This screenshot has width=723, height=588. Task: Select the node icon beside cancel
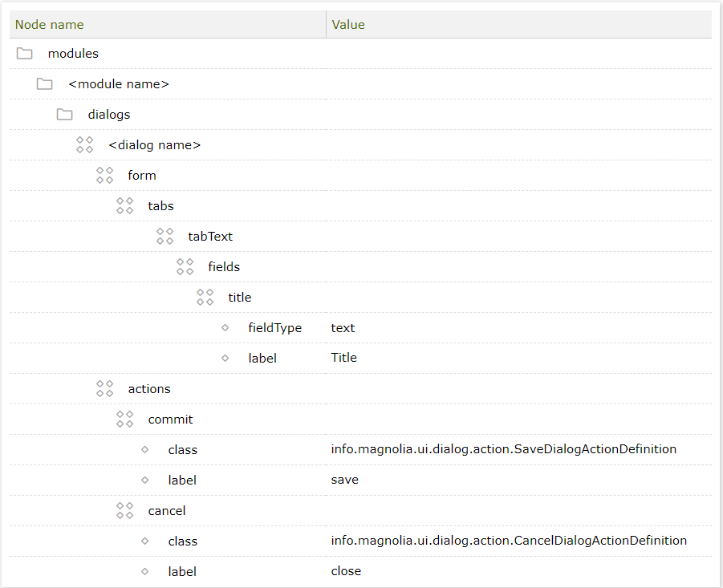pyautogui.click(x=124, y=510)
